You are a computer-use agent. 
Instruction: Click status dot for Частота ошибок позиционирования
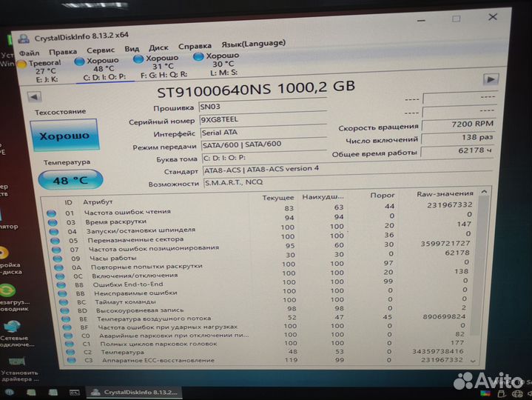pos(56,250)
